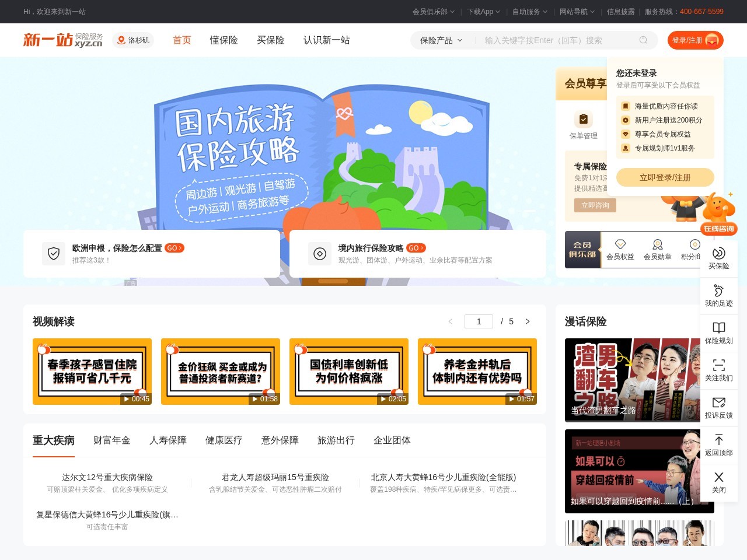Open the 下载App dropdown menu

click(x=480, y=12)
